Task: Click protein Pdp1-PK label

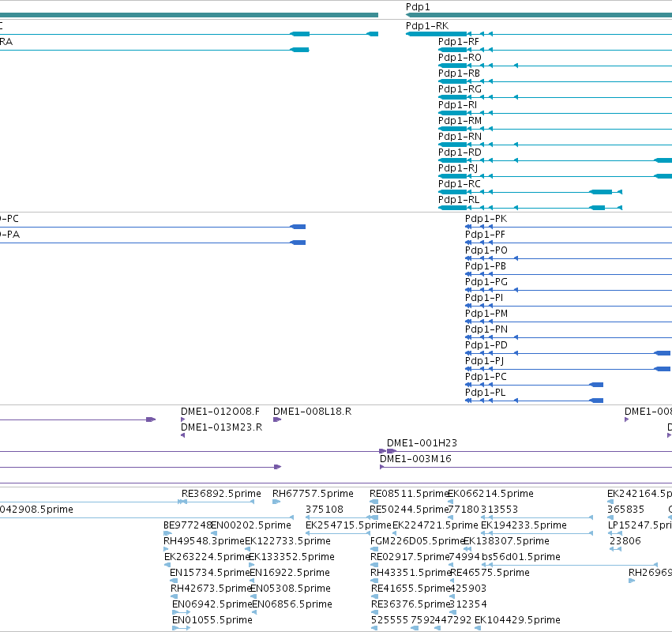Action: (486, 219)
